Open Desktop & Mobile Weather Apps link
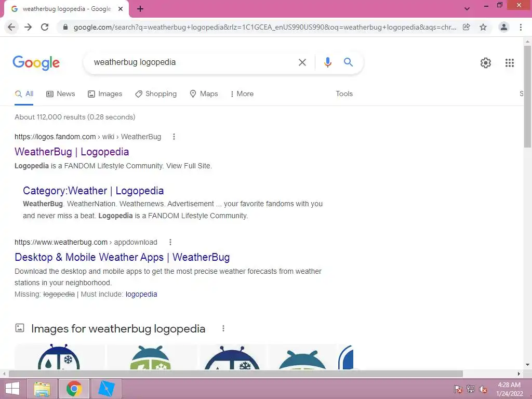The image size is (532, 399). point(123,257)
